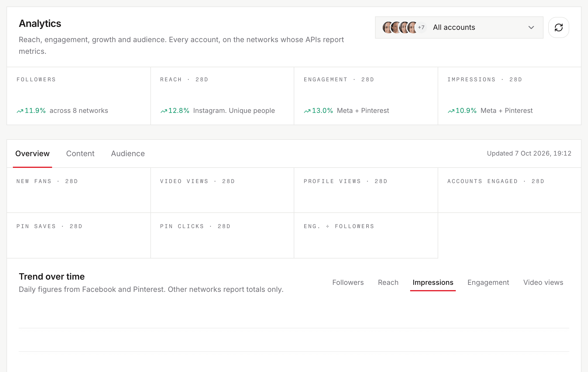This screenshot has width=588, height=372.
Task: Click the first account avatar thumbnail
Action: pos(388,27)
